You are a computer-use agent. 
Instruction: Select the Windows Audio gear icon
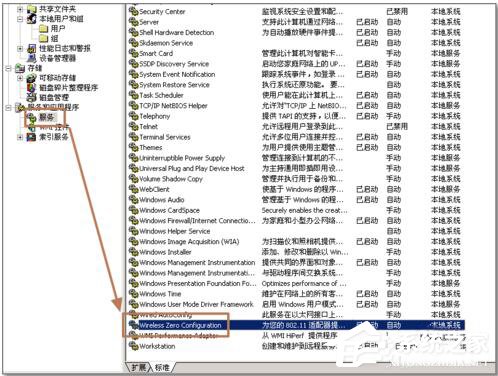pos(133,199)
